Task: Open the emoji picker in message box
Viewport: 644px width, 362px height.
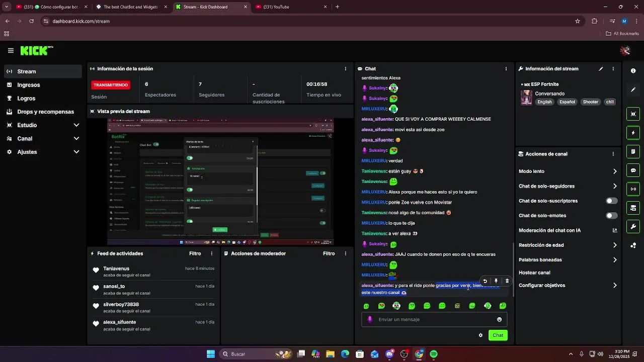Action: pyautogui.click(x=499, y=320)
